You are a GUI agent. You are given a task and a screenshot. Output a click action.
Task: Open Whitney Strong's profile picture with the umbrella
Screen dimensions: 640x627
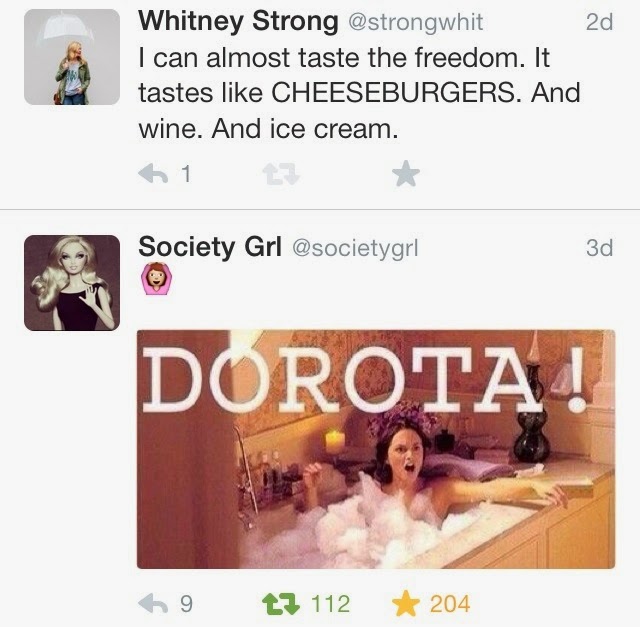[x=72, y=57]
